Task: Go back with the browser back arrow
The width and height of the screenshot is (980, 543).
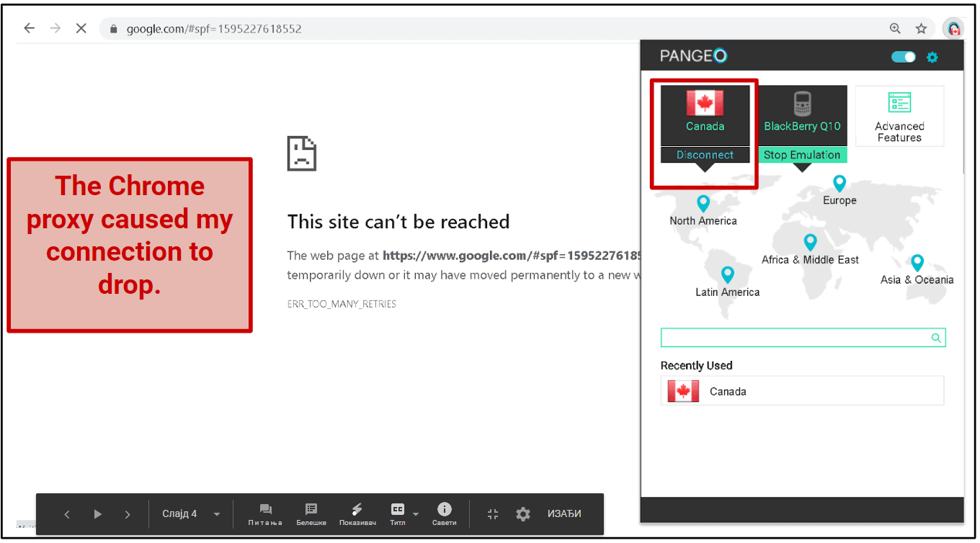Action: 29,29
